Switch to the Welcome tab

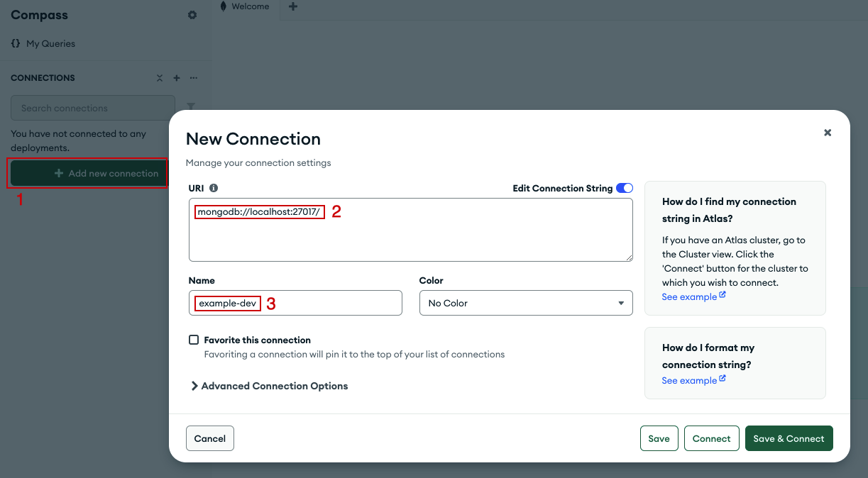click(245, 6)
